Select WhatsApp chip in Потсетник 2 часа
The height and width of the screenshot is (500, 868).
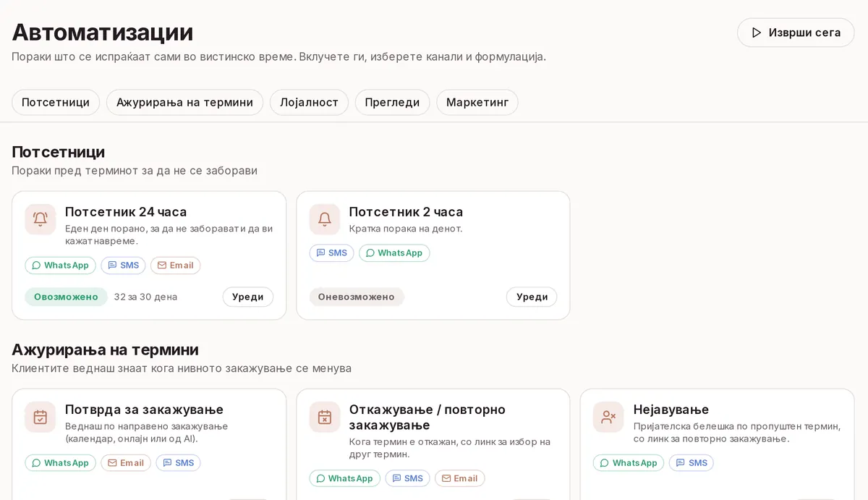pyautogui.click(x=394, y=253)
